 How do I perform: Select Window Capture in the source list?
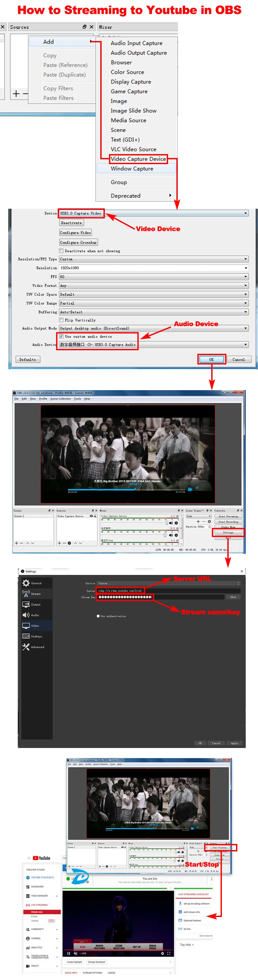pos(132,169)
